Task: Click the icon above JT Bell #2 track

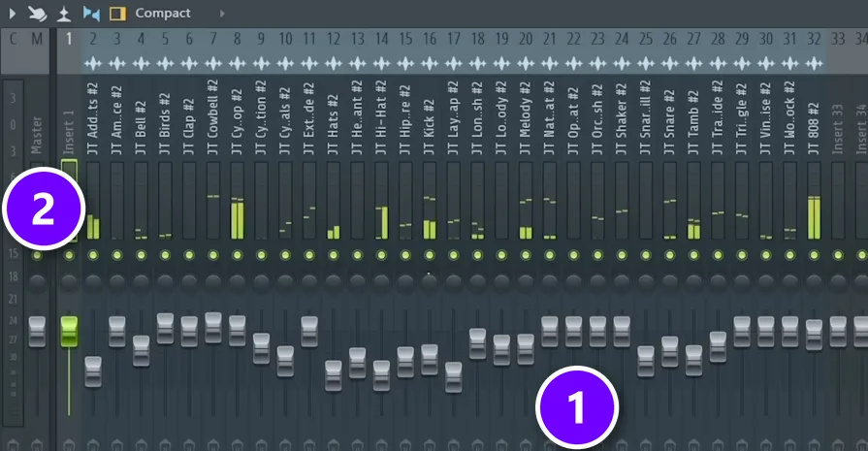Action: (x=142, y=64)
